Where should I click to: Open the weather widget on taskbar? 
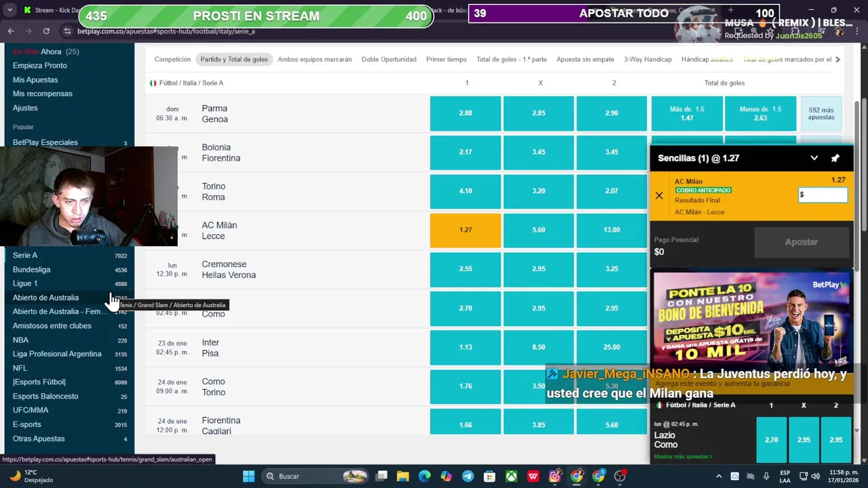31,476
